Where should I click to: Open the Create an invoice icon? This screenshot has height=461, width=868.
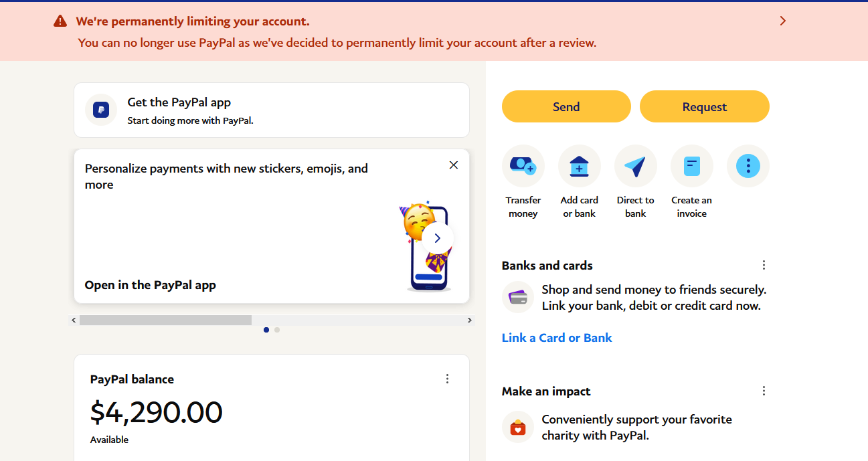point(692,166)
